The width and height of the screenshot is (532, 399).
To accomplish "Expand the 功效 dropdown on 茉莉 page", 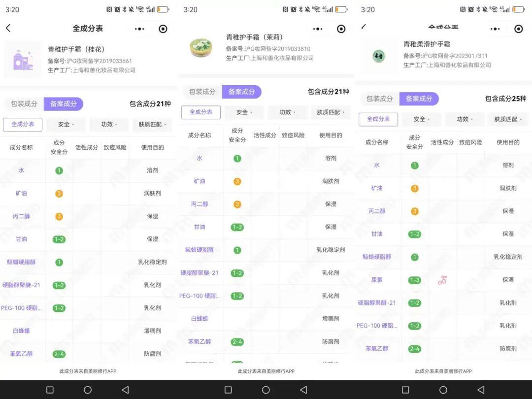I will pyautogui.click(x=288, y=112).
